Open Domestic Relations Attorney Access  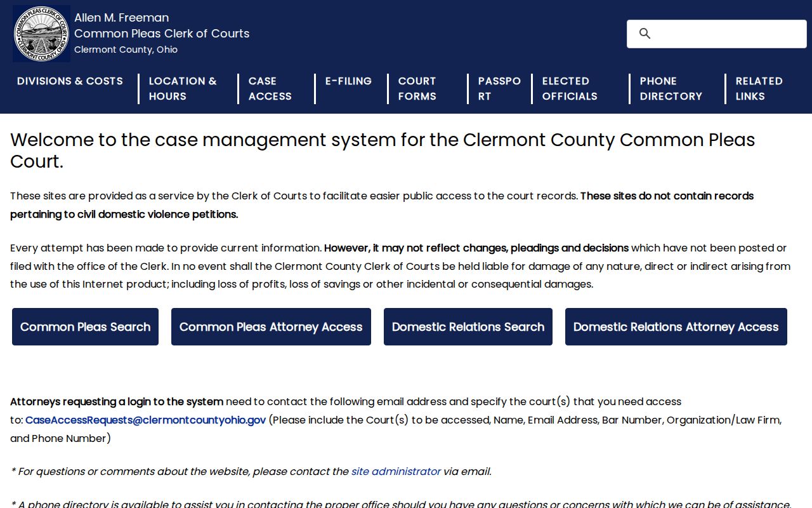click(676, 327)
